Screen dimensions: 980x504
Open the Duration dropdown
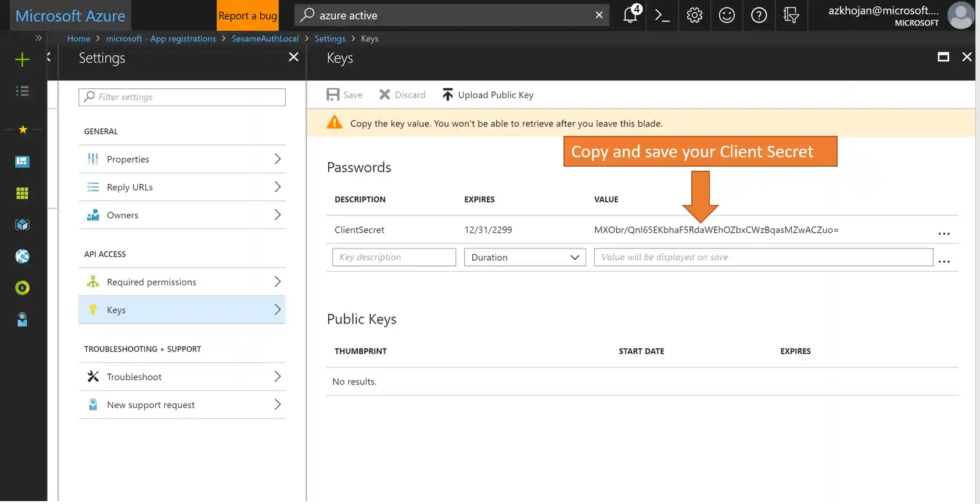point(525,257)
